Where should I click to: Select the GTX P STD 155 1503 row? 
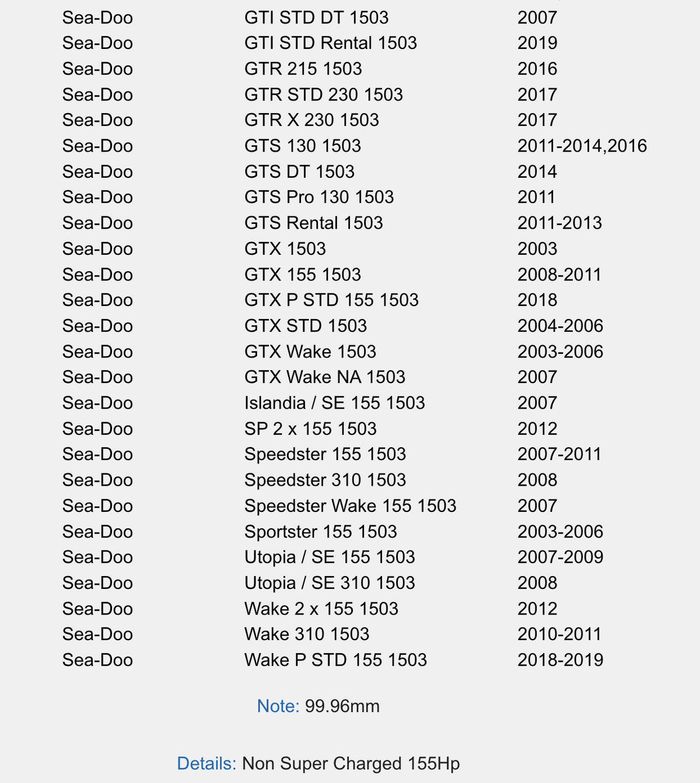[331, 300]
